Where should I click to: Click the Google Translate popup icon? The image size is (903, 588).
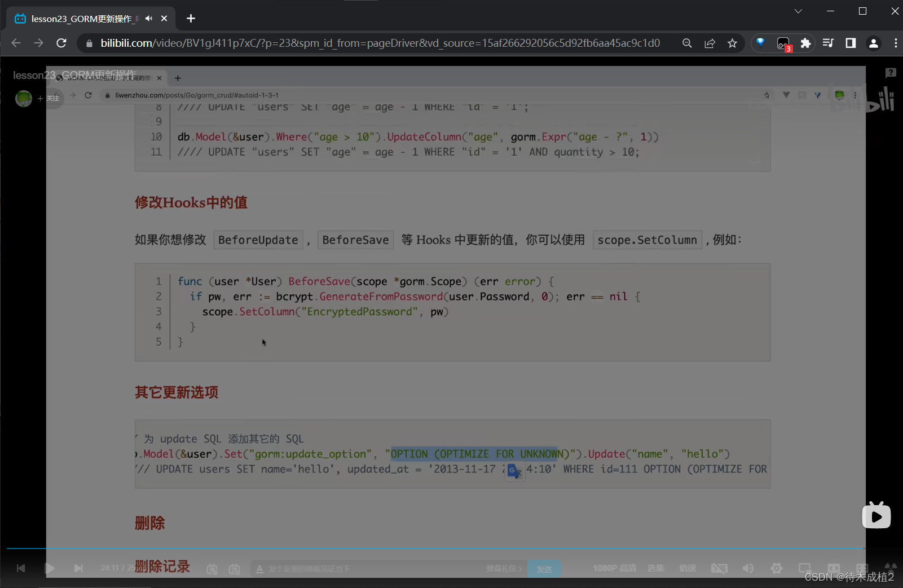[514, 471]
